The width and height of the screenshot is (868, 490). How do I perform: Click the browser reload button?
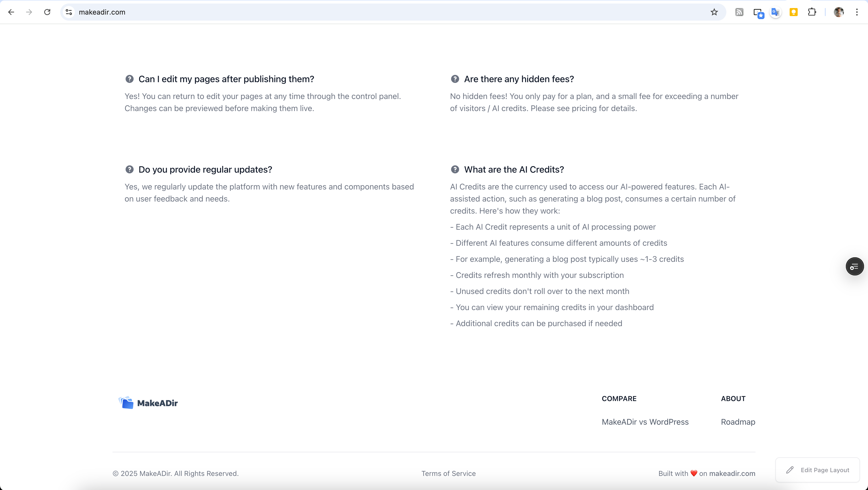click(x=47, y=12)
